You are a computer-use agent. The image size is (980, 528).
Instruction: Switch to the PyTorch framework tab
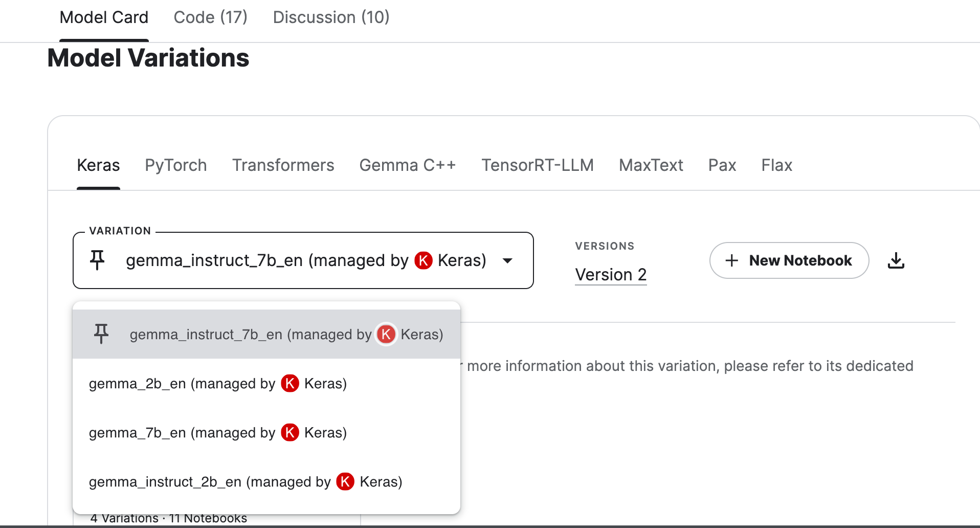175,165
